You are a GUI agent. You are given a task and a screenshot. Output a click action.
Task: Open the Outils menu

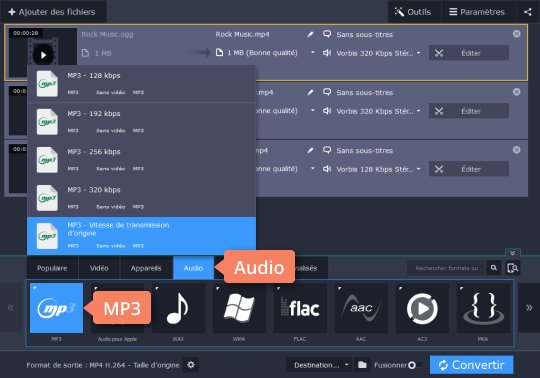[x=413, y=12]
